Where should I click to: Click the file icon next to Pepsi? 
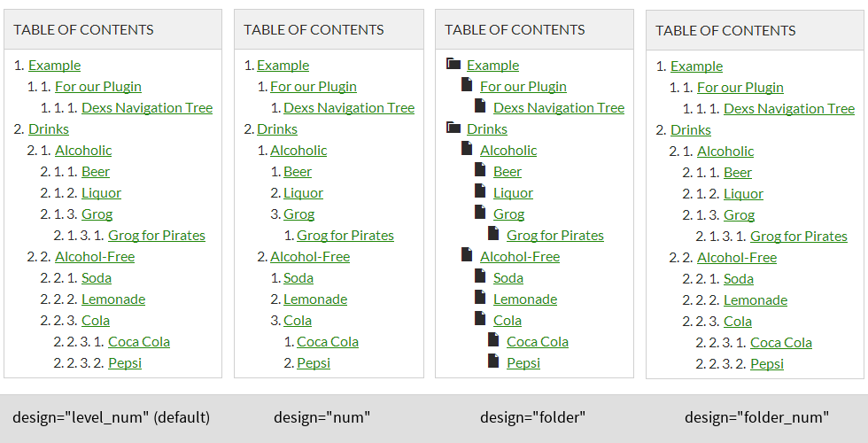point(493,361)
